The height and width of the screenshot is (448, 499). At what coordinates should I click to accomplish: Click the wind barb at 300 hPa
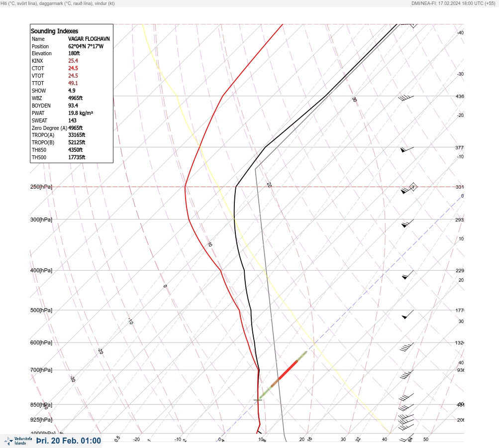pyautogui.click(x=407, y=224)
